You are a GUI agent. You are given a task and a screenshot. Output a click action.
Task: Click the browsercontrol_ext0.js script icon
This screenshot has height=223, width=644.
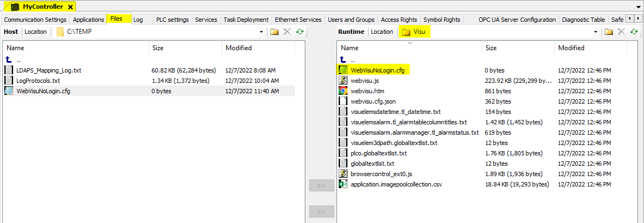pos(343,174)
